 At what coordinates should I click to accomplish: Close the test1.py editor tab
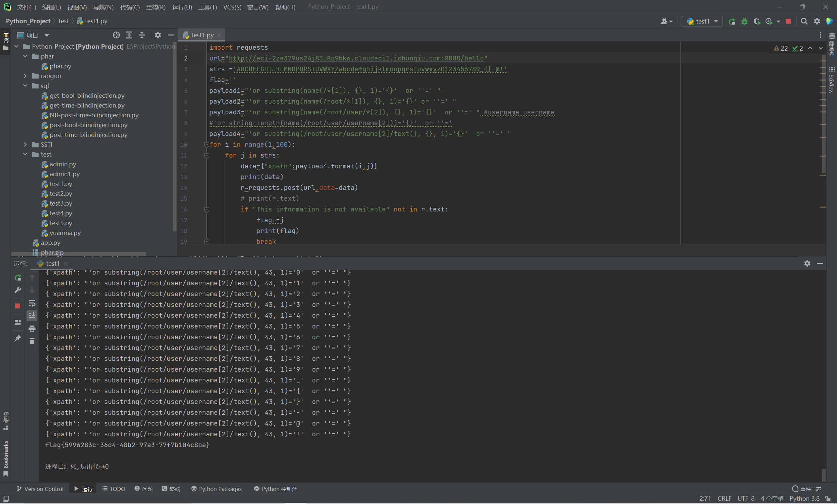[x=219, y=35]
